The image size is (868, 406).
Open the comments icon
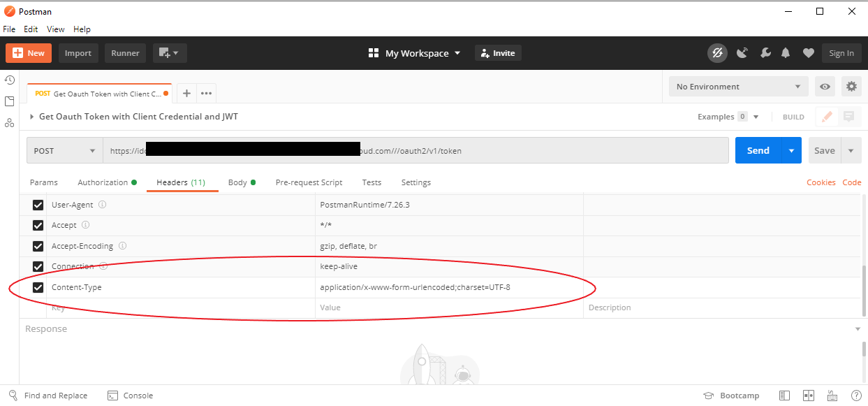(848, 117)
